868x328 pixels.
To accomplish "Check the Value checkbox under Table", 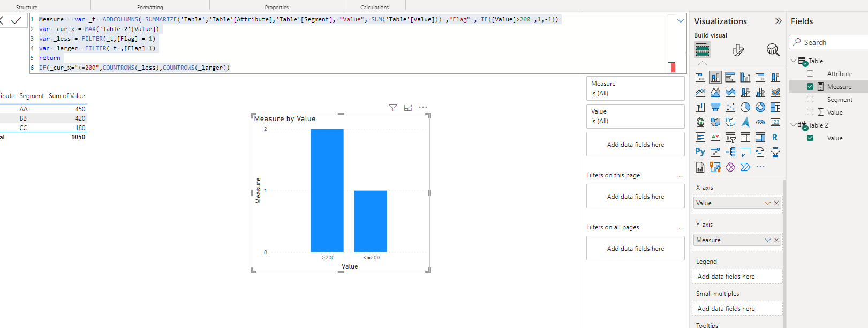I will coord(810,112).
